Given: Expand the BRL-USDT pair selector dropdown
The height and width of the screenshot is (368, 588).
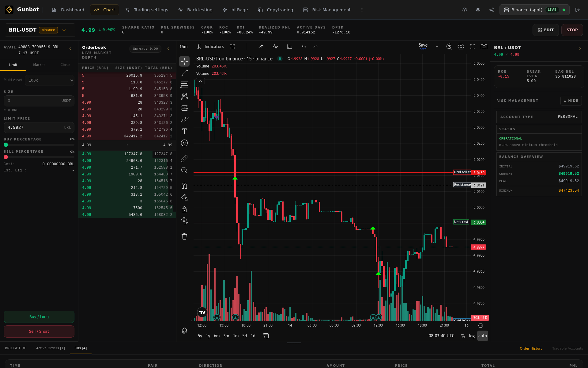Looking at the screenshot, I should click(64, 30).
